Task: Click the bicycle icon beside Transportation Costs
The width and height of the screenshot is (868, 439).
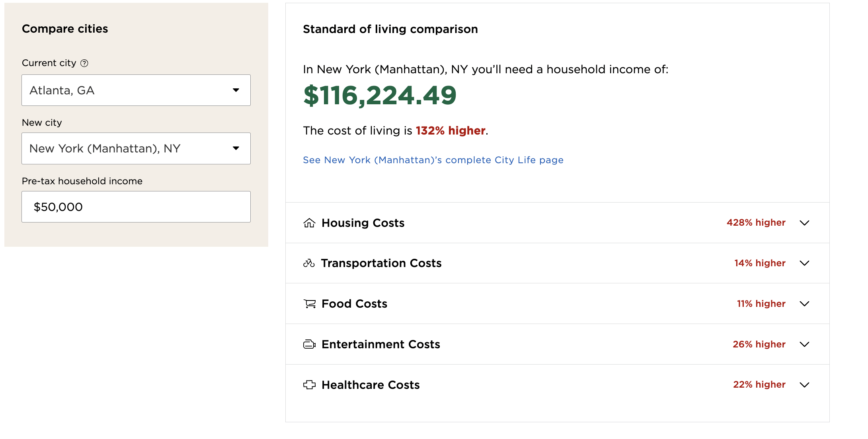Action: pos(309,263)
